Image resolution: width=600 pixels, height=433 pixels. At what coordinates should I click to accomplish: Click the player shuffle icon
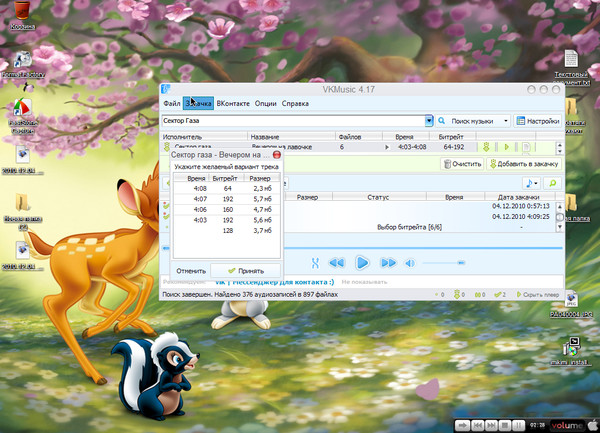coord(315,263)
